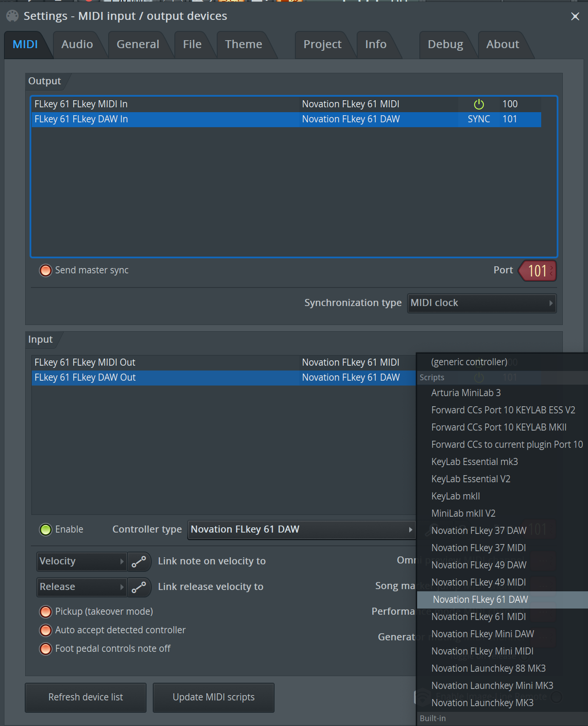This screenshot has height=726, width=588.
Task: Select KeyLab Essential V2 script
Action: 502,479
